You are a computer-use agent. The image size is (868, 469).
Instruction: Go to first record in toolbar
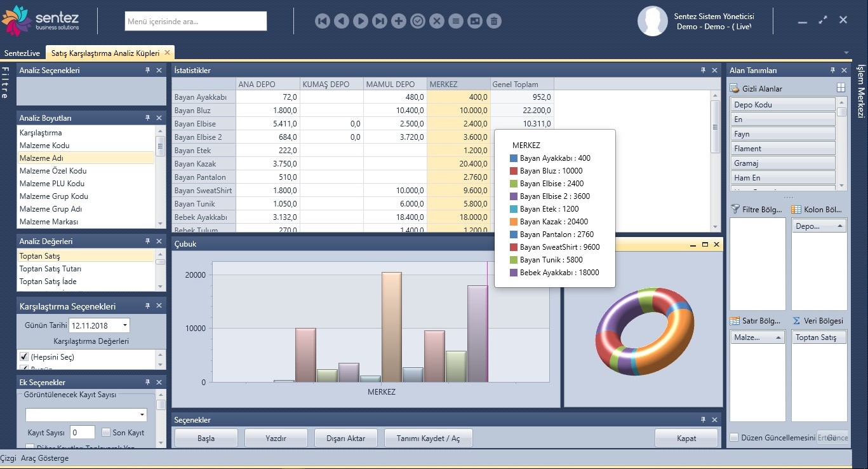click(322, 21)
